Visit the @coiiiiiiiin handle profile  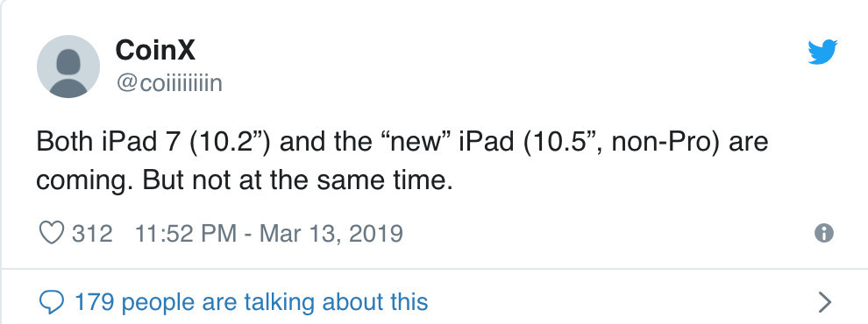[169, 83]
